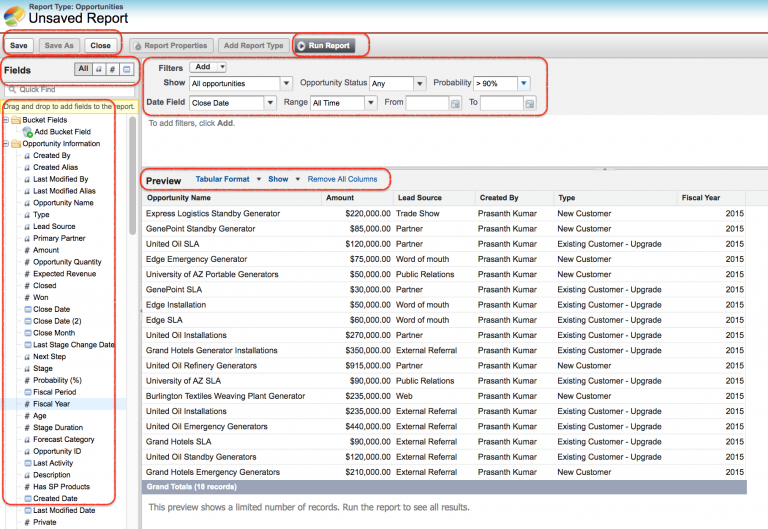Select the Opportunity Name field
The image size is (768, 529).
[63, 203]
